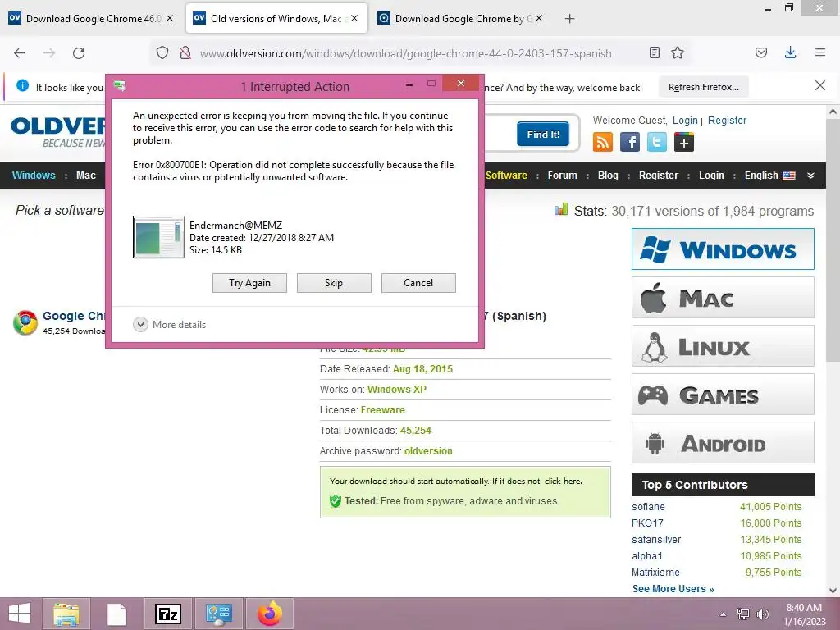Open the Windows Start button

[20, 614]
